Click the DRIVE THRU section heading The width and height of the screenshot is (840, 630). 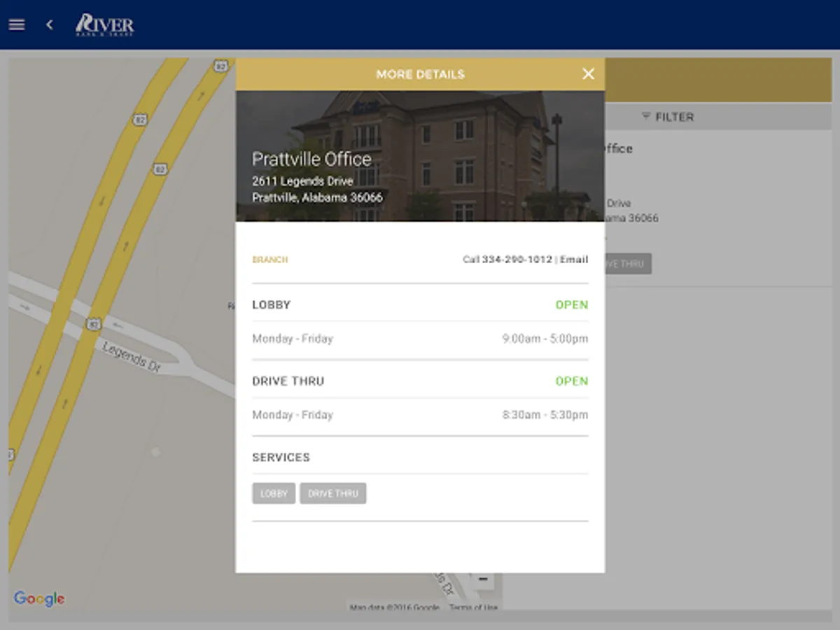pyautogui.click(x=288, y=381)
